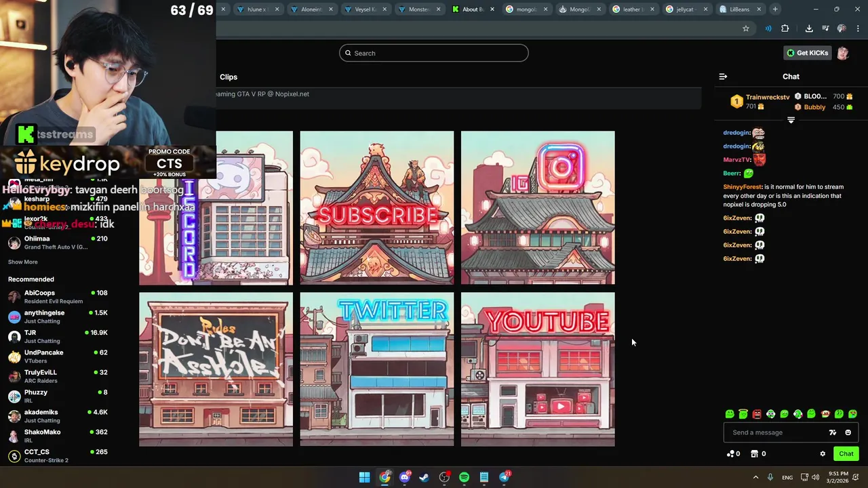Open the 7TV emote menu icon
Screen dimensions: 868x488
click(833, 432)
